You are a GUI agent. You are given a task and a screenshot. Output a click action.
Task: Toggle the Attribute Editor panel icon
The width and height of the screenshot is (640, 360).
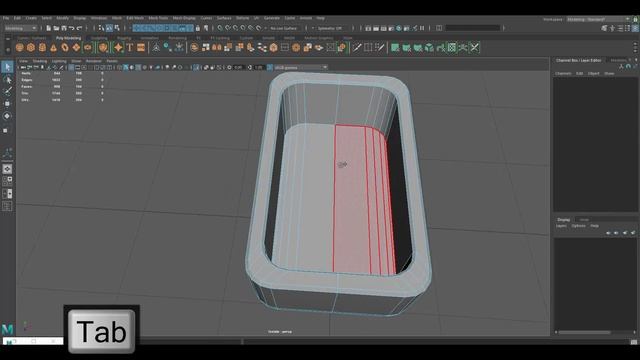point(620,28)
